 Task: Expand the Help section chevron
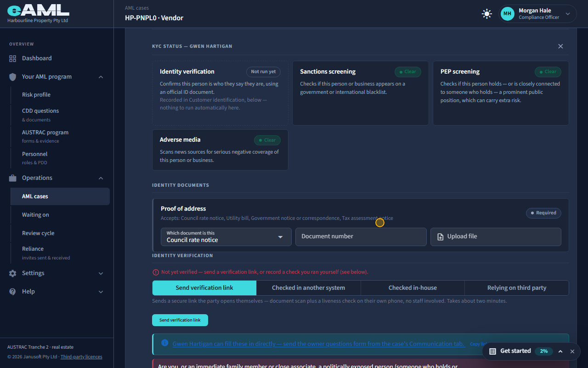coord(101,292)
